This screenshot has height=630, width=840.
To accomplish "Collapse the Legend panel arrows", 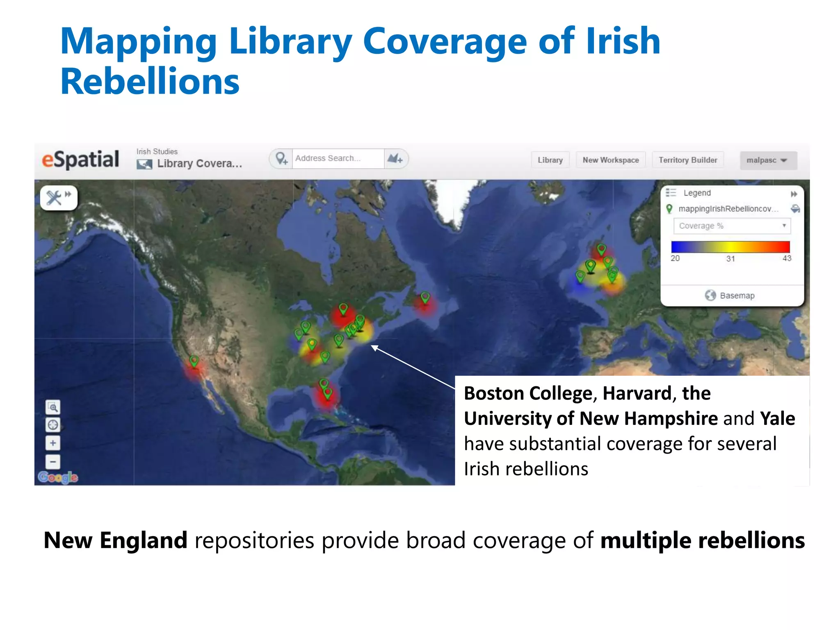I will (x=794, y=194).
